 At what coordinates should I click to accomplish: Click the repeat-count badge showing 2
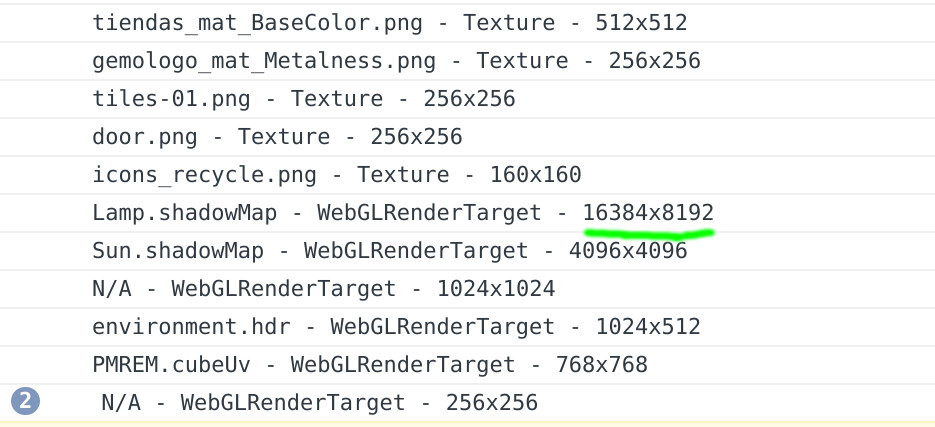[25, 401]
